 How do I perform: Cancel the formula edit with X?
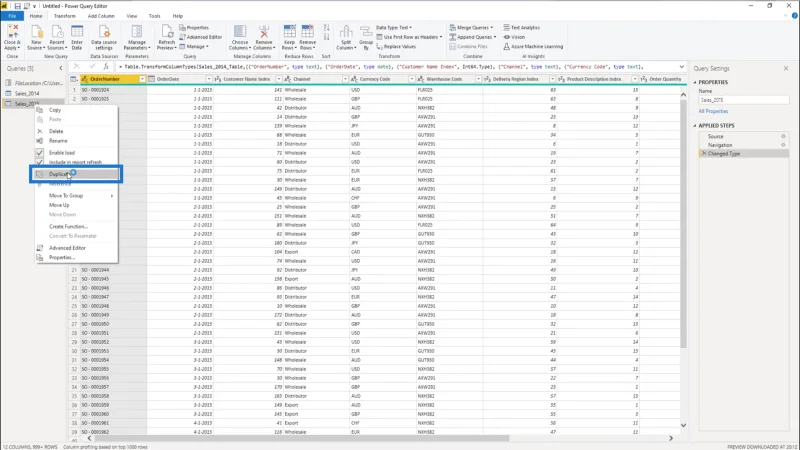click(x=77, y=67)
